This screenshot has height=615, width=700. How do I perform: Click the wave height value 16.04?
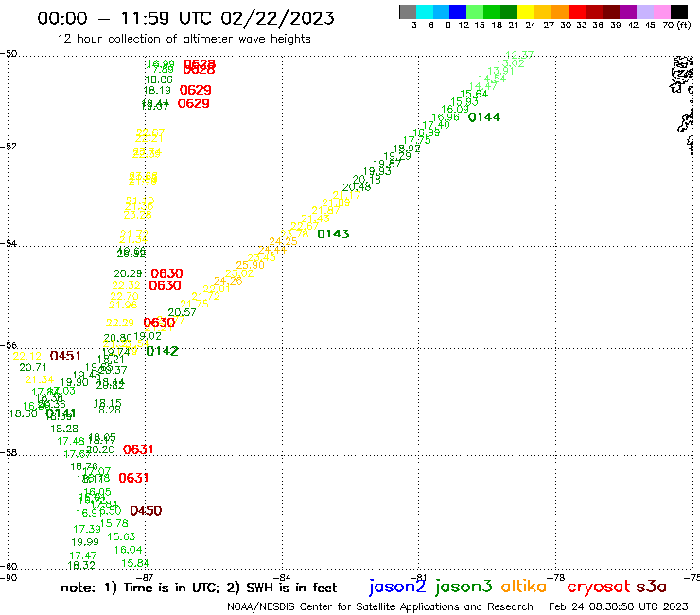point(128,550)
